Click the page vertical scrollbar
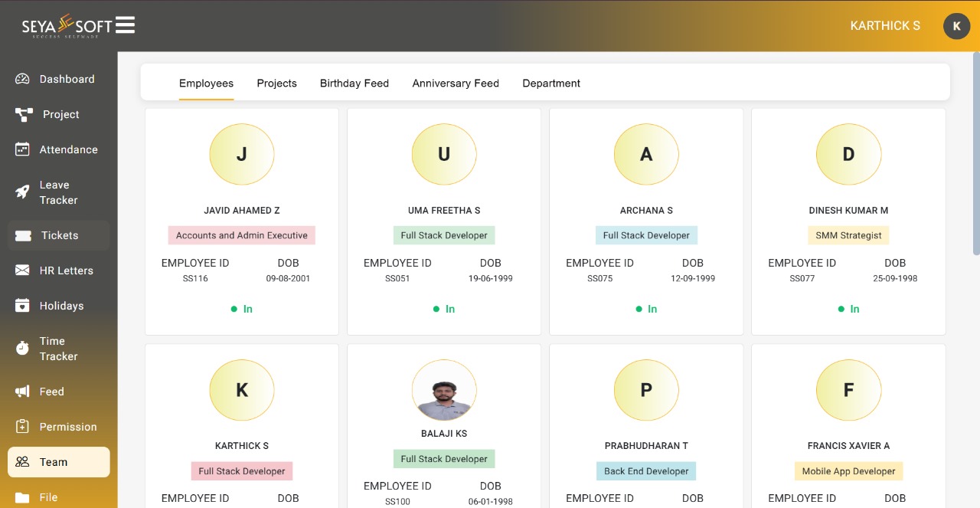The width and height of the screenshot is (980, 508). (976, 154)
